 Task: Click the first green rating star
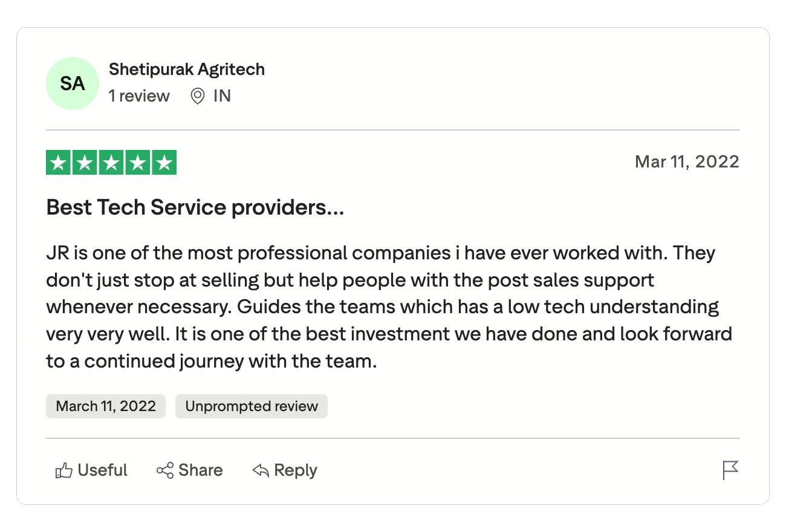(x=58, y=163)
